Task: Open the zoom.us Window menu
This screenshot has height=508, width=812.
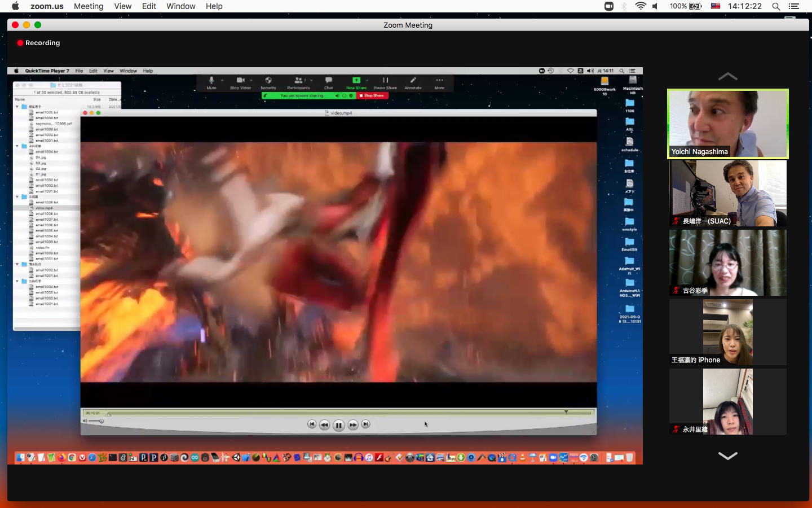Action: tap(180, 6)
